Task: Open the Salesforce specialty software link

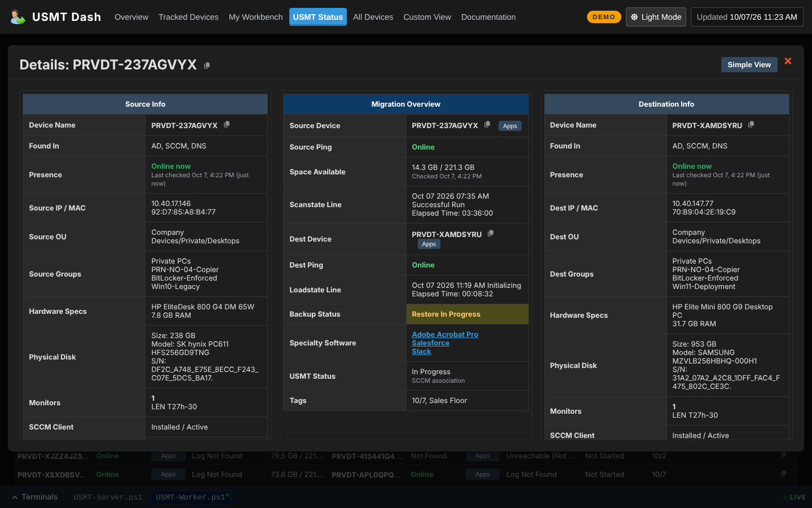Action: [x=431, y=343]
